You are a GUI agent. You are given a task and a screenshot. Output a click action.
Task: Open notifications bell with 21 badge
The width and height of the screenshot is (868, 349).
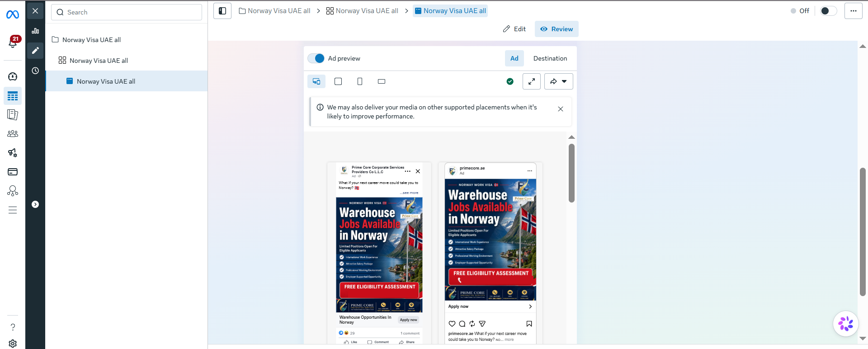(x=13, y=42)
